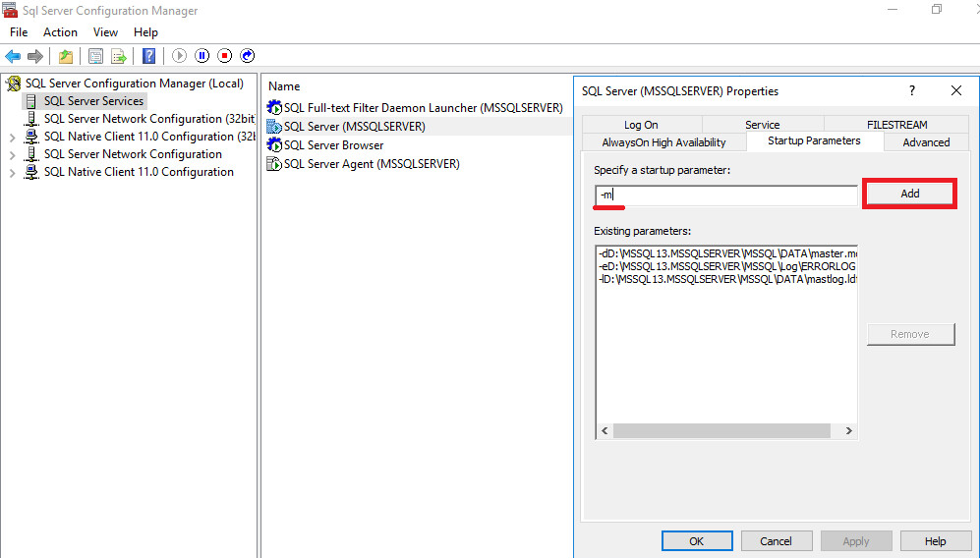Image resolution: width=980 pixels, height=558 pixels.
Task: Stop the service with the red square icon
Action: click(225, 56)
